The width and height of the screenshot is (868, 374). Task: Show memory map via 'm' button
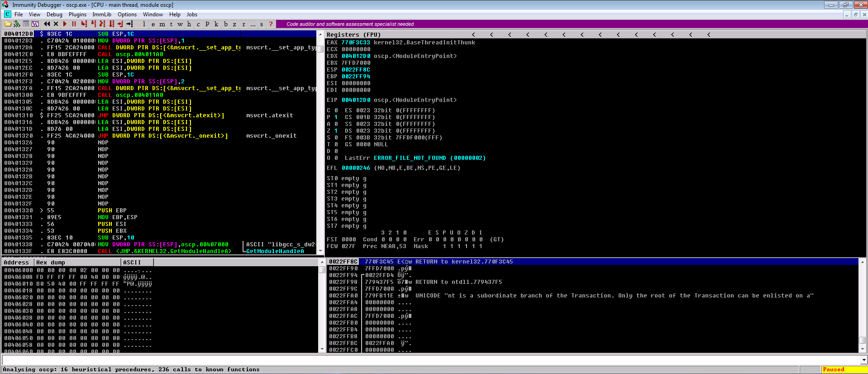[x=162, y=24]
